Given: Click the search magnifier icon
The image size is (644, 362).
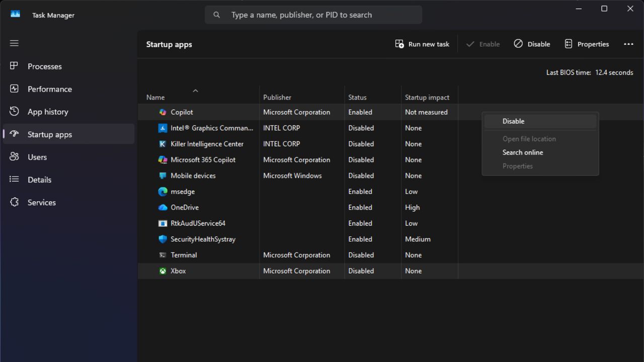Looking at the screenshot, I should pos(217,15).
